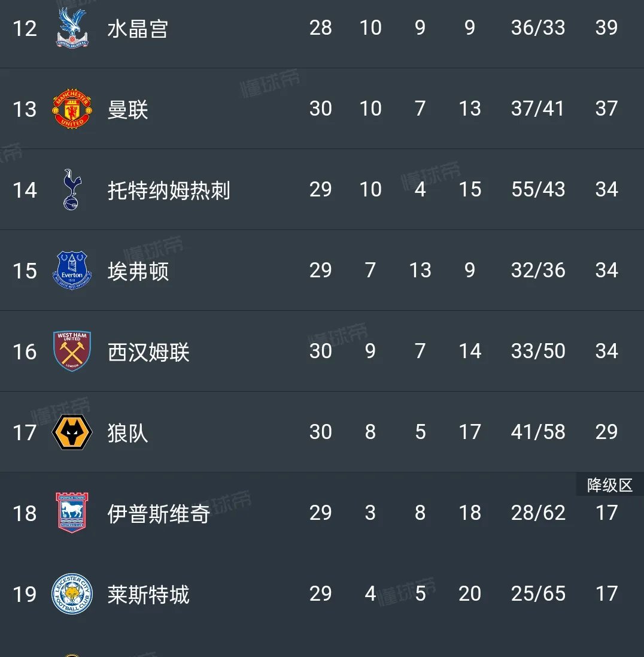Open the 埃弗顿 team page
Image resolution: width=644 pixels, height=657 pixels.
click(x=138, y=271)
